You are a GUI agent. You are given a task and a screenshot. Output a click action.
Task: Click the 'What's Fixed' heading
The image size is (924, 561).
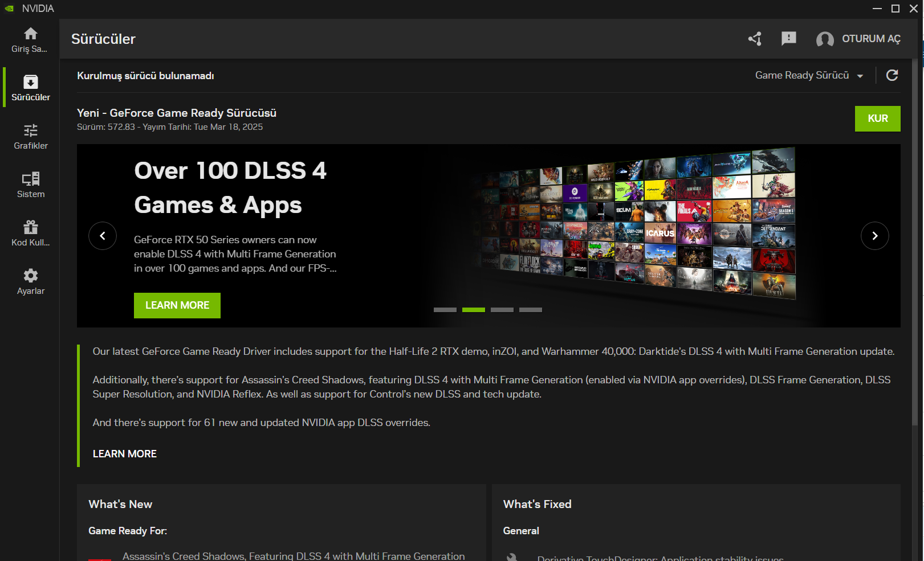537,504
